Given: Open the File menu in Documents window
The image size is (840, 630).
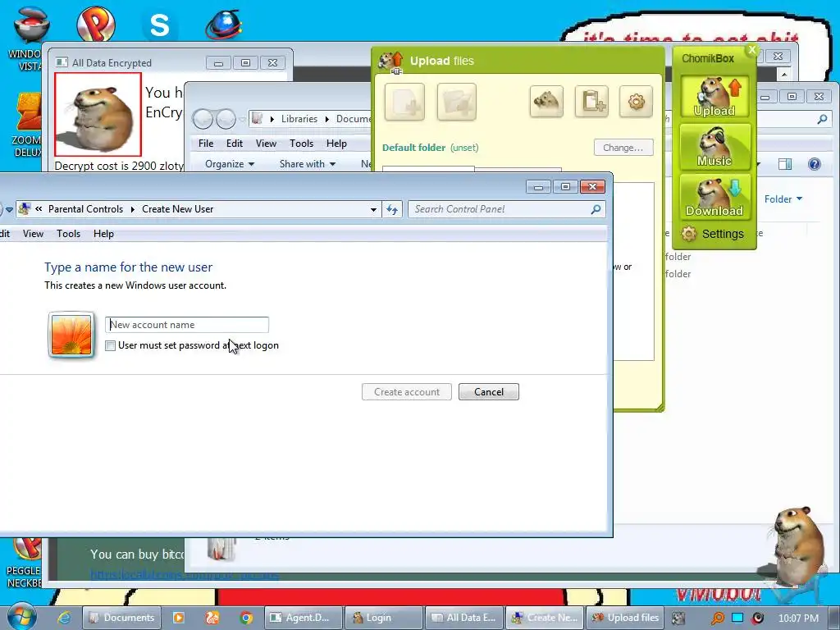Looking at the screenshot, I should pyautogui.click(x=206, y=144).
